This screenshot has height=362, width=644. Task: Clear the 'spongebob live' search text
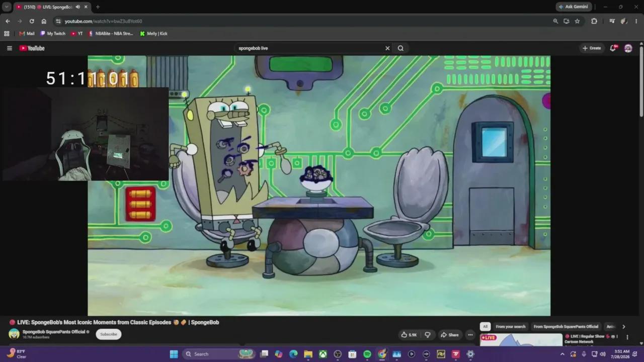(x=387, y=48)
